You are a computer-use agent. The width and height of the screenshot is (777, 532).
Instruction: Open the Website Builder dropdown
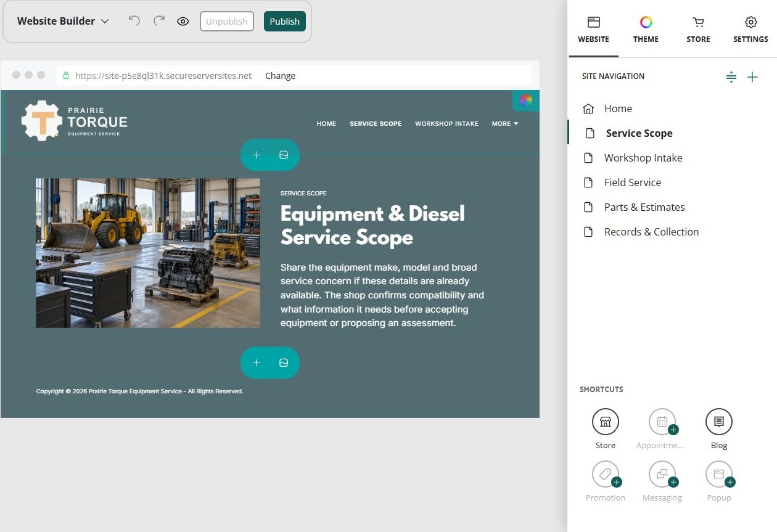click(63, 21)
